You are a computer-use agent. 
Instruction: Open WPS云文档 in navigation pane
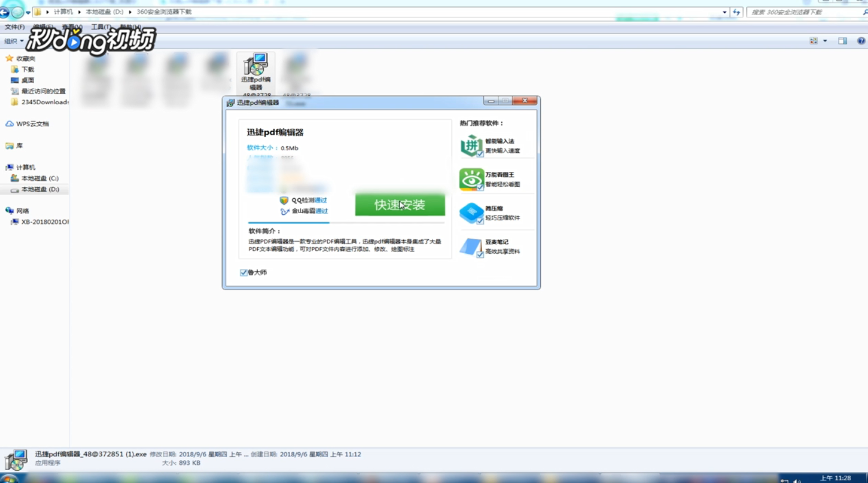[32, 124]
